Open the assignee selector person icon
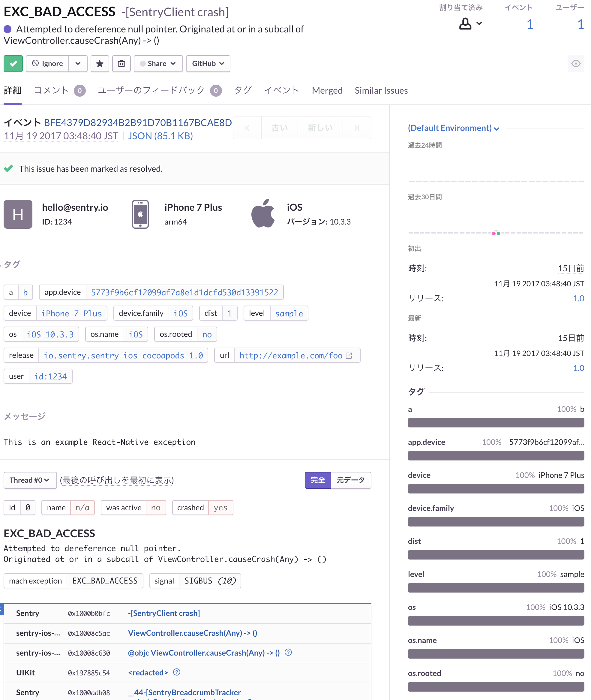591x700 pixels. (x=465, y=23)
